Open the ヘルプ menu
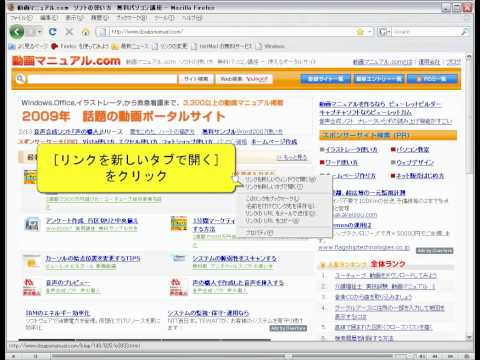 191,17
